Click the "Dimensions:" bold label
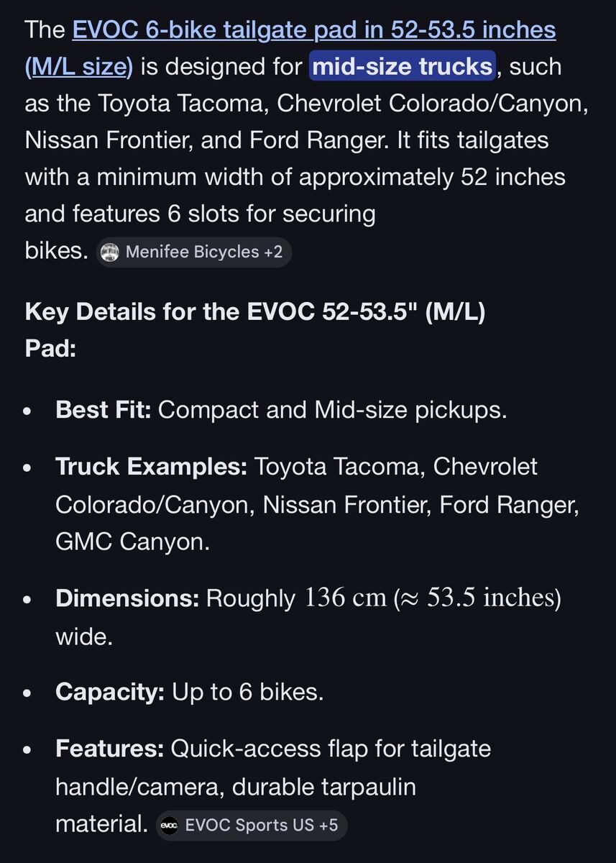The height and width of the screenshot is (863, 616). click(x=127, y=598)
